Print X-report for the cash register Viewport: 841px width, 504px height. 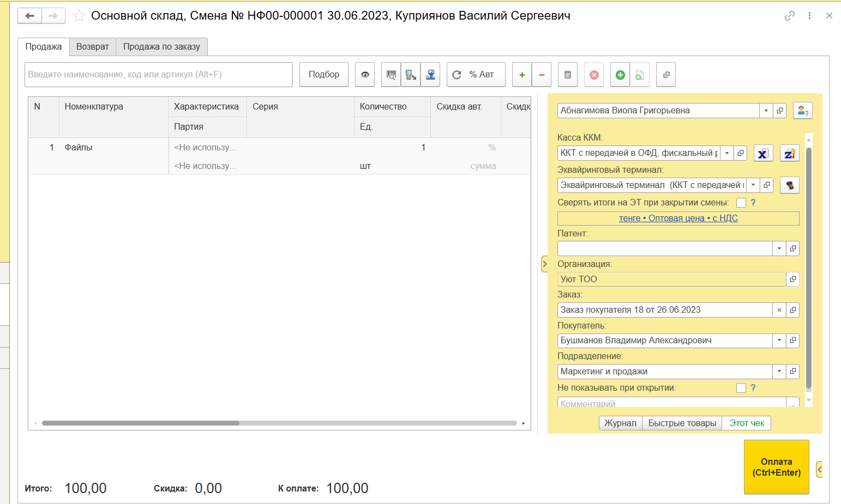tap(763, 154)
